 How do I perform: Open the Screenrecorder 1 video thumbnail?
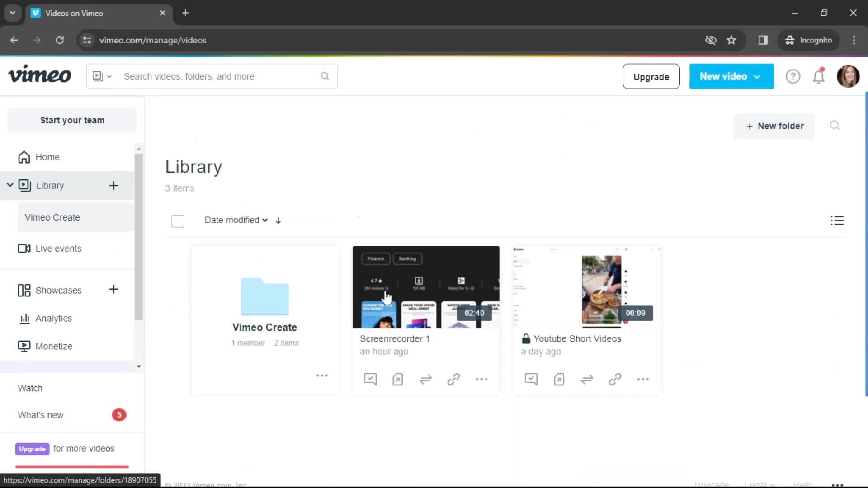(425, 286)
